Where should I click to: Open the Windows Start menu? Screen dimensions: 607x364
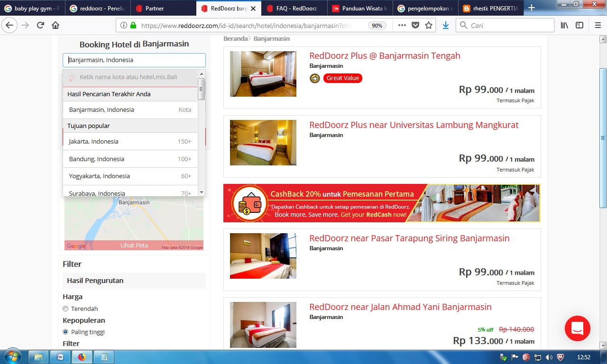[13, 356]
